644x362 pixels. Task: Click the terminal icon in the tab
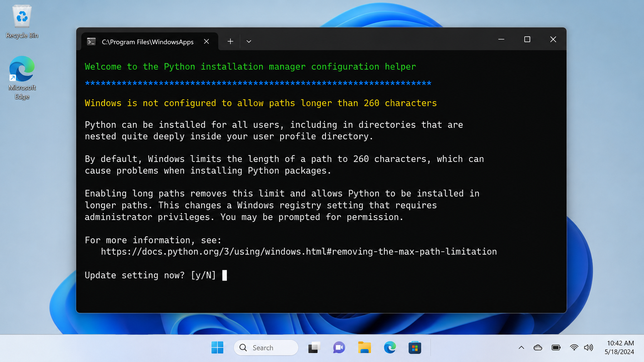91,42
